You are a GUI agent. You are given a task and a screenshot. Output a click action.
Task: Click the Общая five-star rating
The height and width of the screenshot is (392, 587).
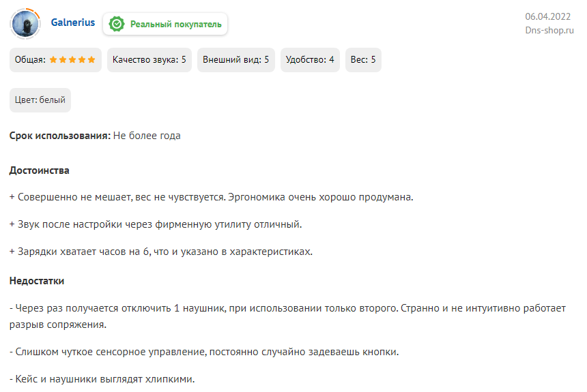point(55,60)
